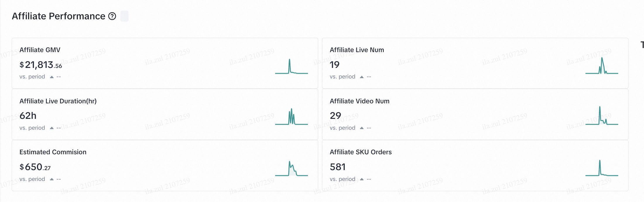The image size is (644, 202).
Task: Click the Estimated Commision sparkline chart
Action: [291, 168]
